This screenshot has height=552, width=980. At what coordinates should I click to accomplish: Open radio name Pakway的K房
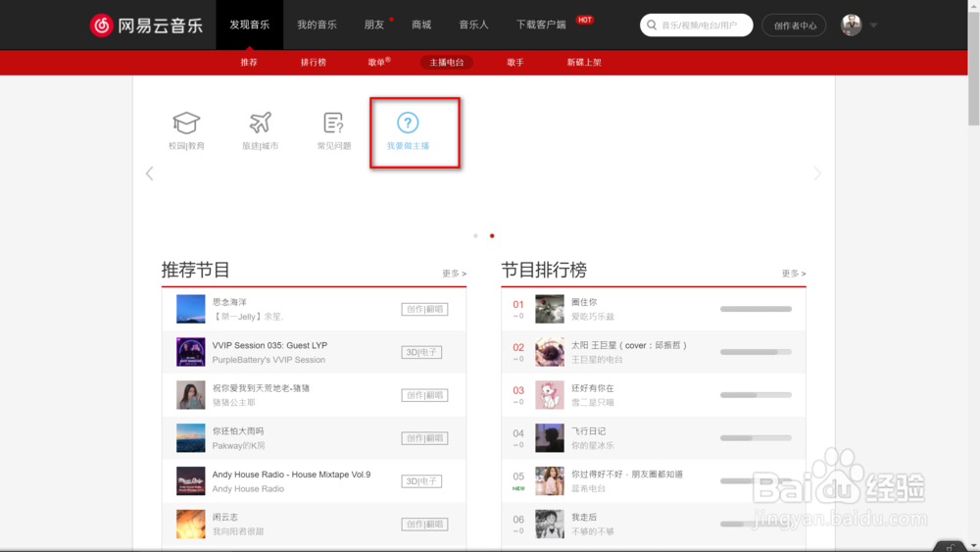(x=238, y=446)
